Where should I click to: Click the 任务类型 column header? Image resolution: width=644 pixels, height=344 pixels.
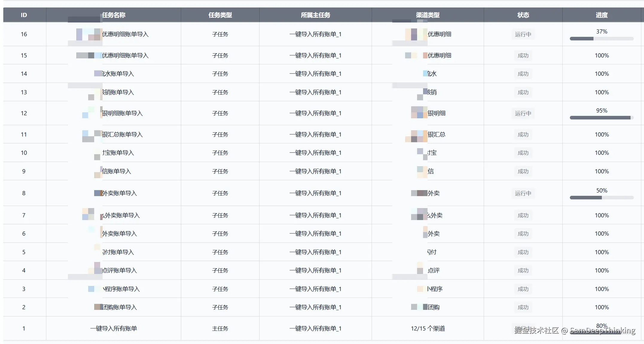pyautogui.click(x=220, y=15)
